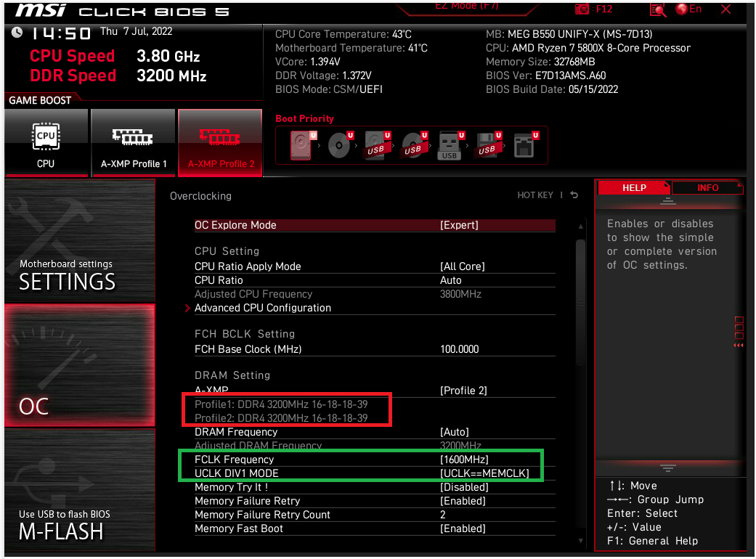Click the settings list scrollbar down arrow
Screen dimensions: 756x559
point(580,541)
